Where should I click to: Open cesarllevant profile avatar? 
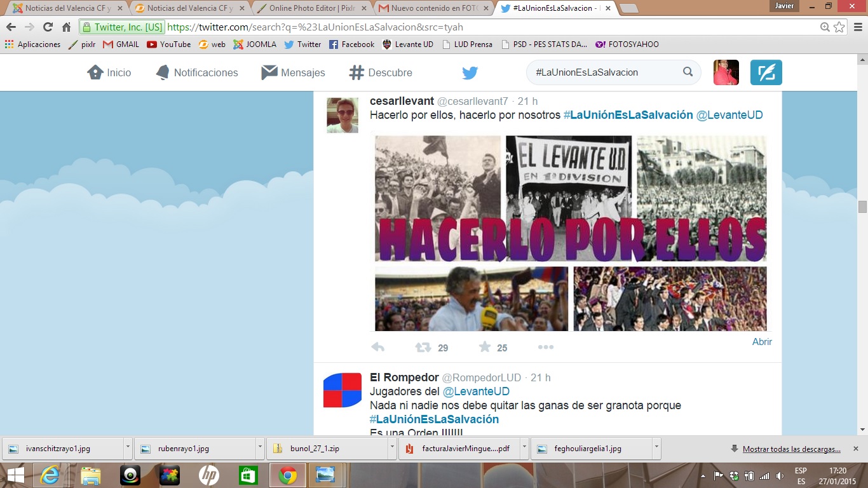coord(342,115)
